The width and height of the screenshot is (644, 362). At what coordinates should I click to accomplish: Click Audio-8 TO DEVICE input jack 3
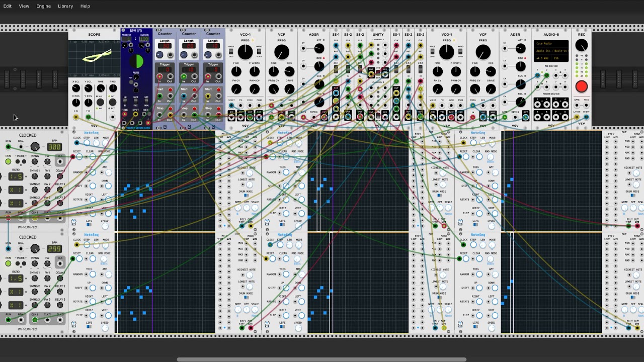tap(555, 75)
